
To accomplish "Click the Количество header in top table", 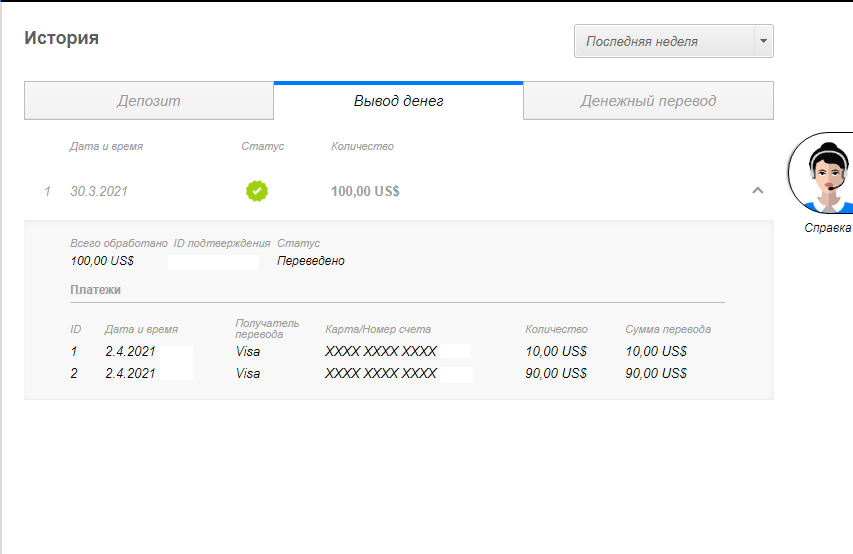I will [x=362, y=146].
